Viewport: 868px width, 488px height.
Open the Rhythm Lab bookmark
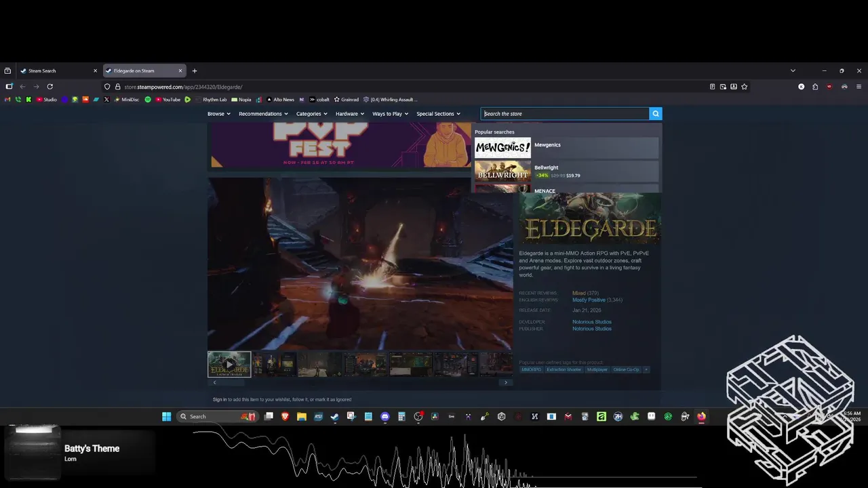[x=211, y=100]
